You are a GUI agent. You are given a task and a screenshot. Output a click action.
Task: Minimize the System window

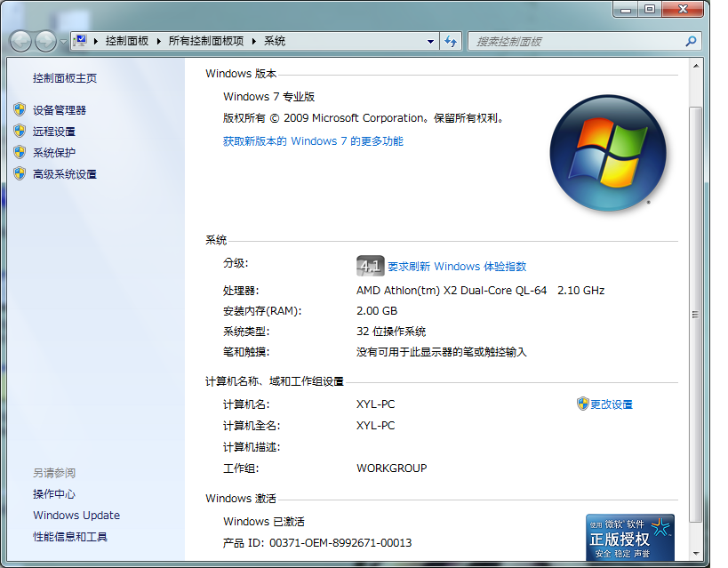tap(626, 9)
